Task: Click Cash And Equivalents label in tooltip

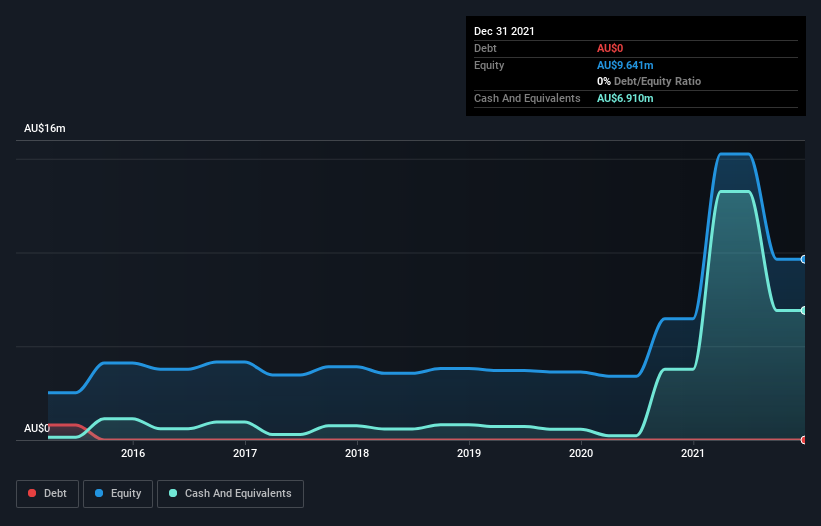Action: [x=527, y=98]
